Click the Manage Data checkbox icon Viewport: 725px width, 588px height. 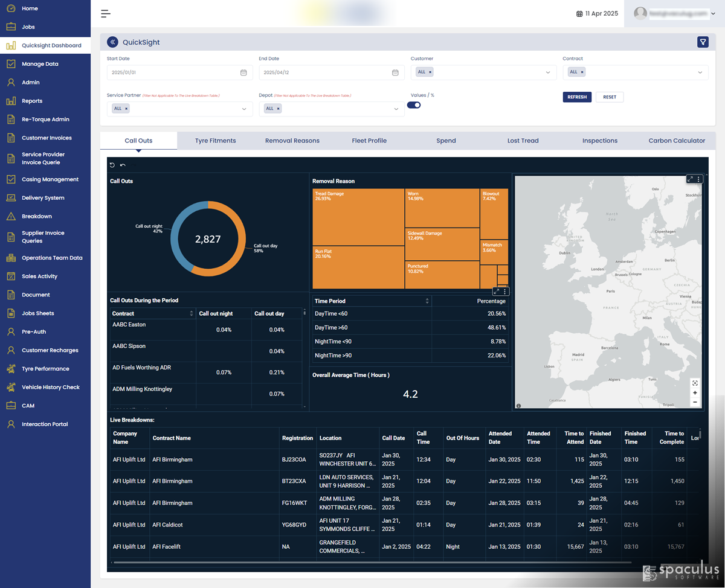pyautogui.click(x=11, y=64)
